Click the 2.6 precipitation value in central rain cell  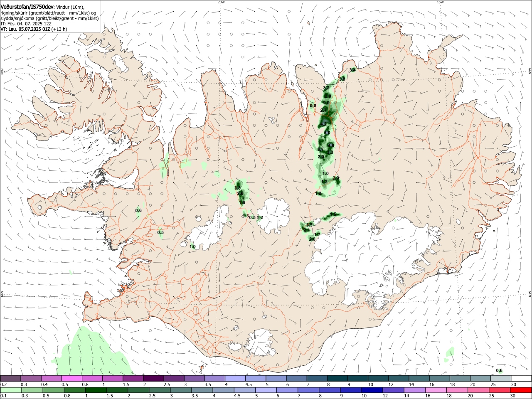[x=240, y=194]
